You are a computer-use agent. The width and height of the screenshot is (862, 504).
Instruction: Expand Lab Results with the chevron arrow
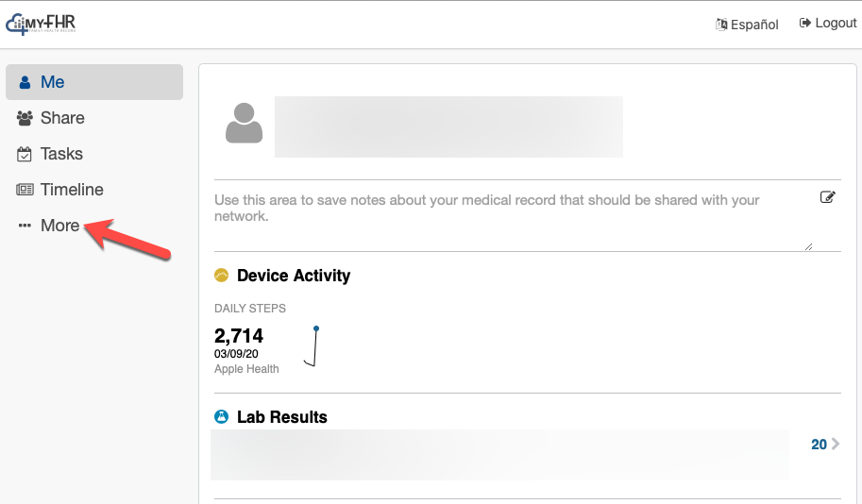click(x=835, y=444)
